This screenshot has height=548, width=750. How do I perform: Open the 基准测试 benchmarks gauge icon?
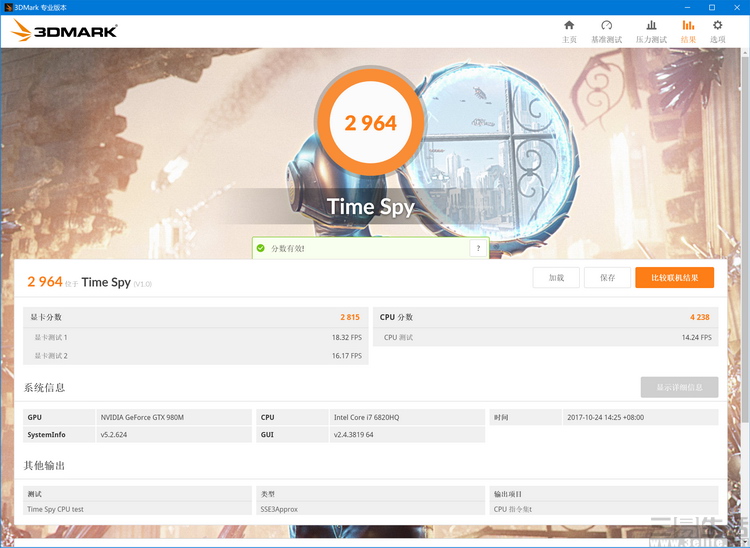[x=607, y=25]
